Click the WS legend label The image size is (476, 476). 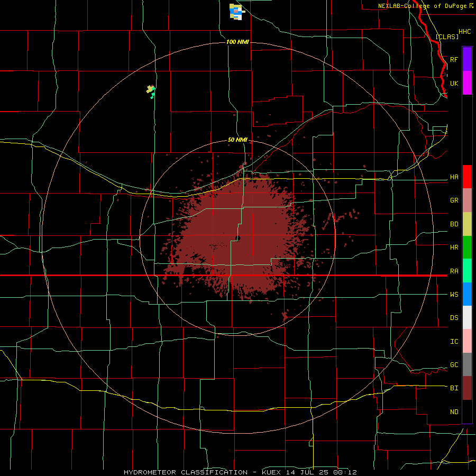pyautogui.click(x=454, y=295)
